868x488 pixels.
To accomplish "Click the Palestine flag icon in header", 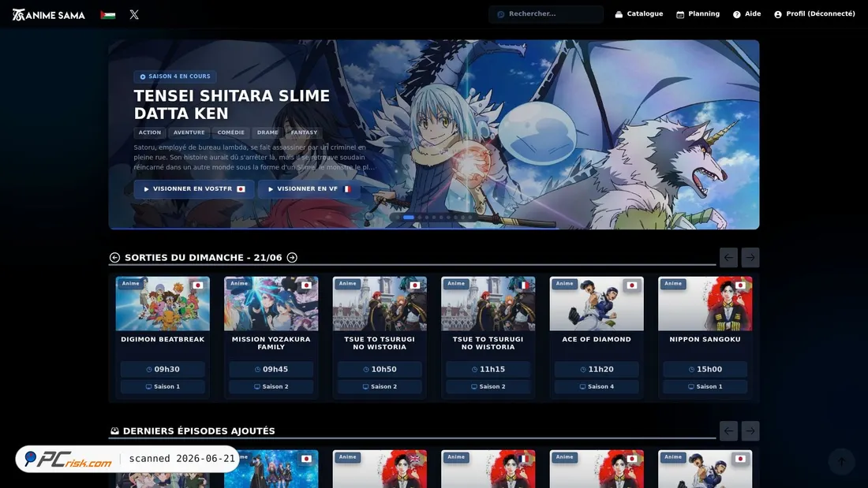I will click(108, 15).
